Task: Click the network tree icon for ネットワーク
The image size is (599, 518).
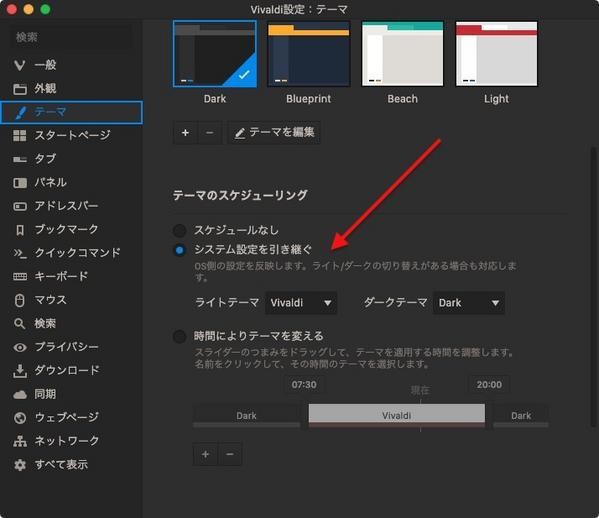Action: [20, 441]
